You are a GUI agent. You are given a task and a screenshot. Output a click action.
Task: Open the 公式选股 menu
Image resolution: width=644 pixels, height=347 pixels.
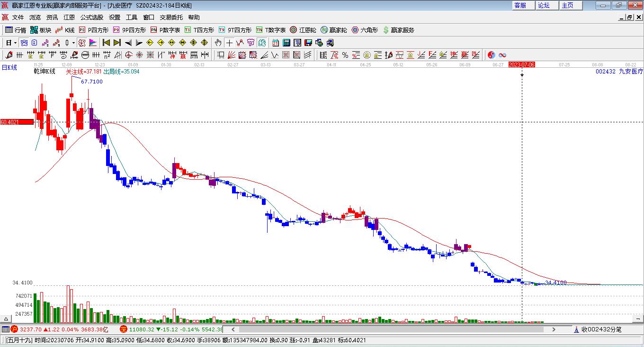click(x=91, y=18)
